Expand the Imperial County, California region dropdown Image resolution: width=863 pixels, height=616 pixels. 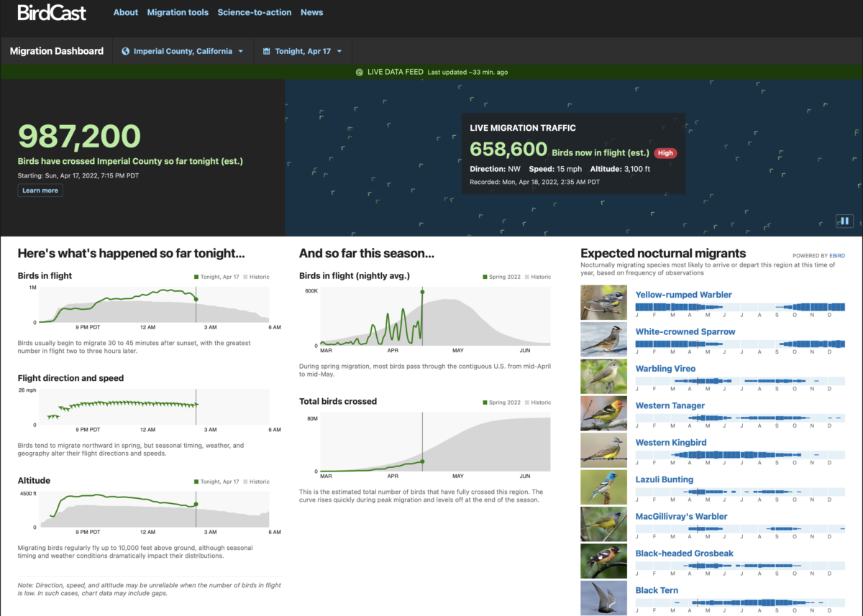click(x=183, y=52)
